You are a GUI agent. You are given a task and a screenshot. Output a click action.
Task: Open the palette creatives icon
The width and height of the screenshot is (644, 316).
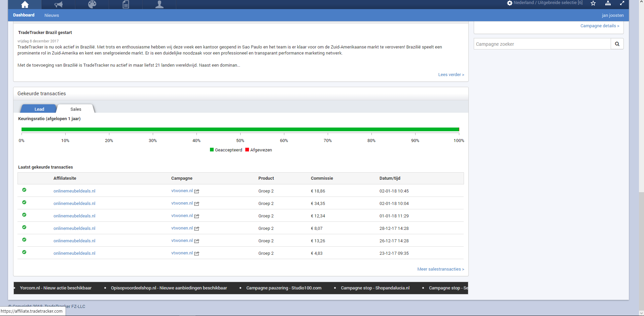(x=92, y=4)
